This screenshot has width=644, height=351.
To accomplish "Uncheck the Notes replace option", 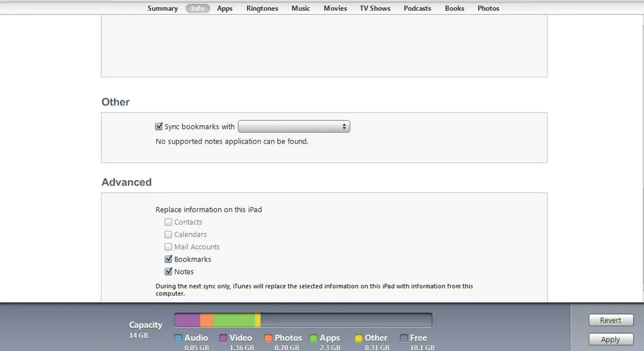I will pyautogui.click(x=169, y=272).
